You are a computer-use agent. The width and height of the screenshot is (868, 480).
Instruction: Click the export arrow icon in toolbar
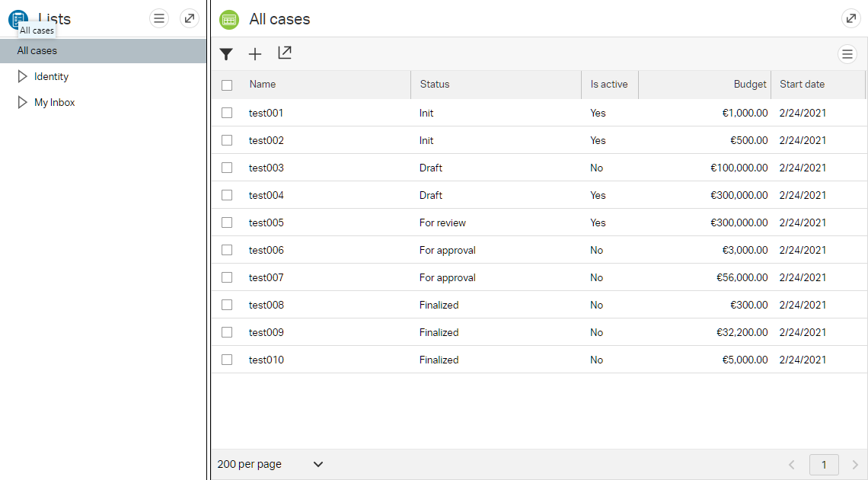click(x=285, y=53)
